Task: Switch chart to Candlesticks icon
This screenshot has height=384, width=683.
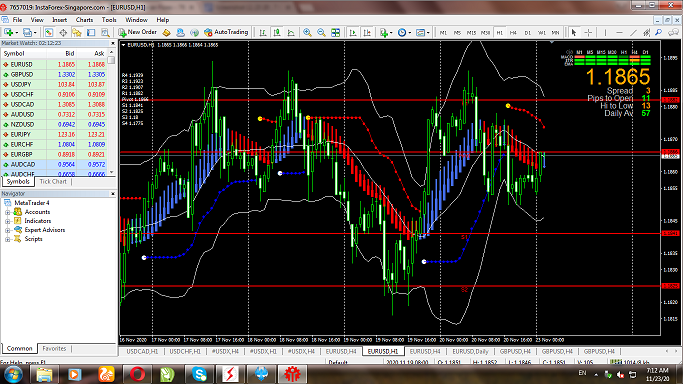Action: tap(277, 33)
